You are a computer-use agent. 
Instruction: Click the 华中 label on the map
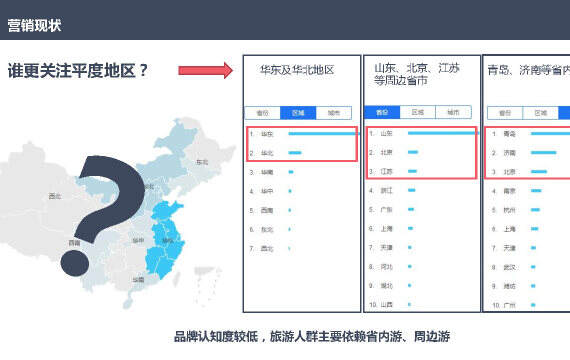pyautogui.click(x=138, y=240)
